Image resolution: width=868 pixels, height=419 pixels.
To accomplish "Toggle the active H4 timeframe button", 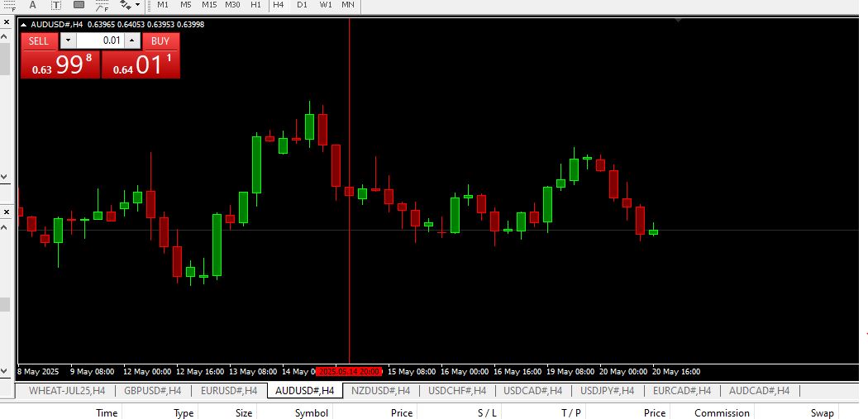I will click(x=279, y=4).
